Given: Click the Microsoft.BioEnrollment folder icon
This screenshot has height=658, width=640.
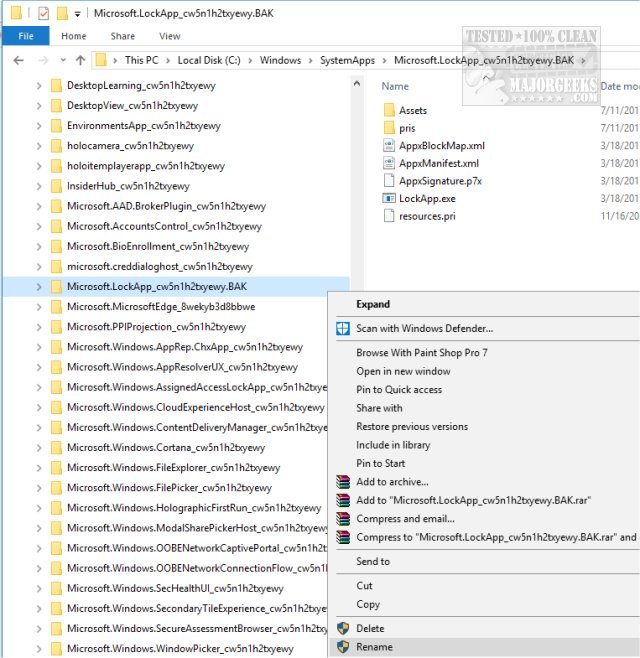Looking at the screenshot, I should pos(56,246).
